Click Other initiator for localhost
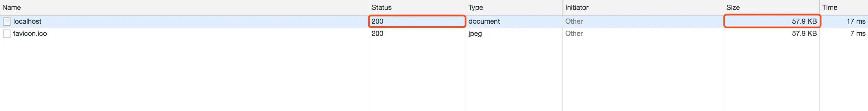Image resolution: width=868 pixels, height=111 pixels. [574, 21]
